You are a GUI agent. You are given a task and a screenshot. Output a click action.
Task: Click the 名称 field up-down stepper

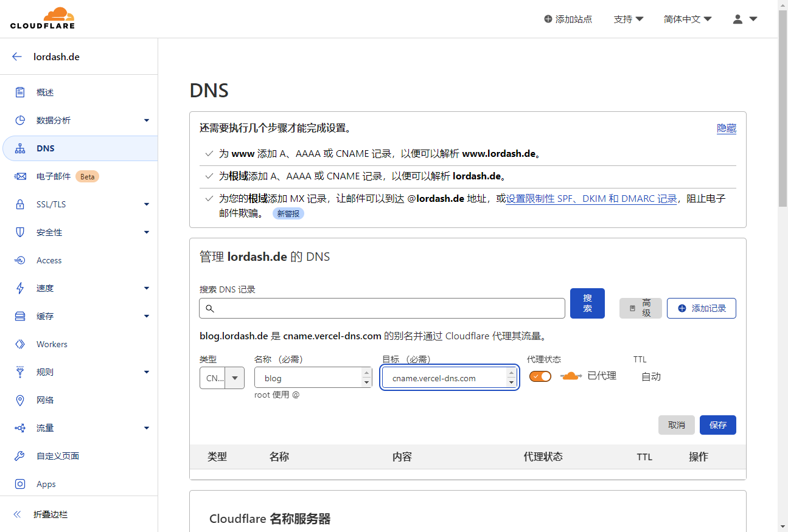pyautogui.click(x=366, y=378)
